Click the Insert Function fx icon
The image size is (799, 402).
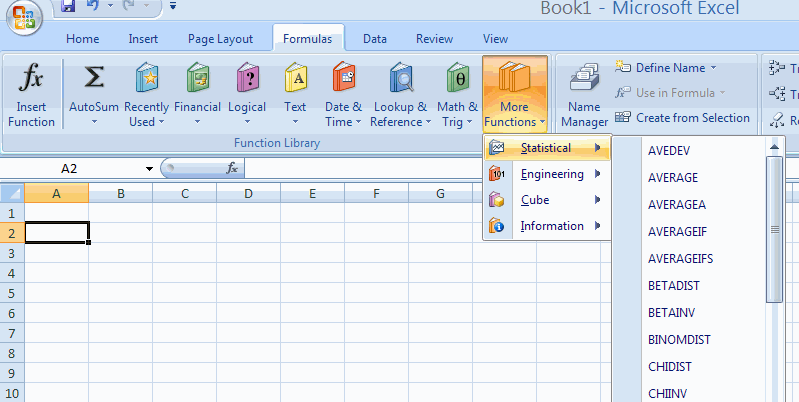tap(32, 78)
